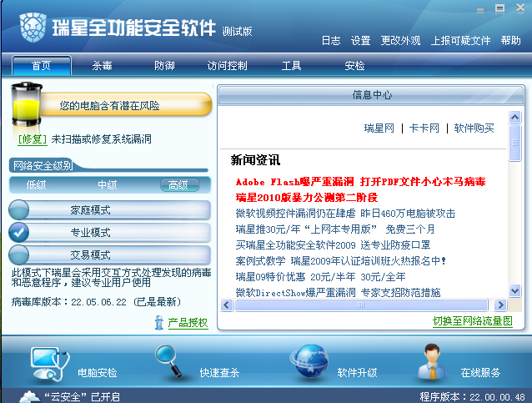The image size is (532, 403).
Task: Select 专业模式 radio option
Action: [x=19, y=232]
